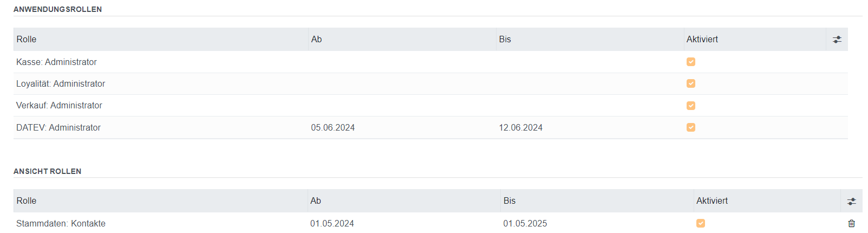Select the DATEV: Administrator role row

point(58,128)
